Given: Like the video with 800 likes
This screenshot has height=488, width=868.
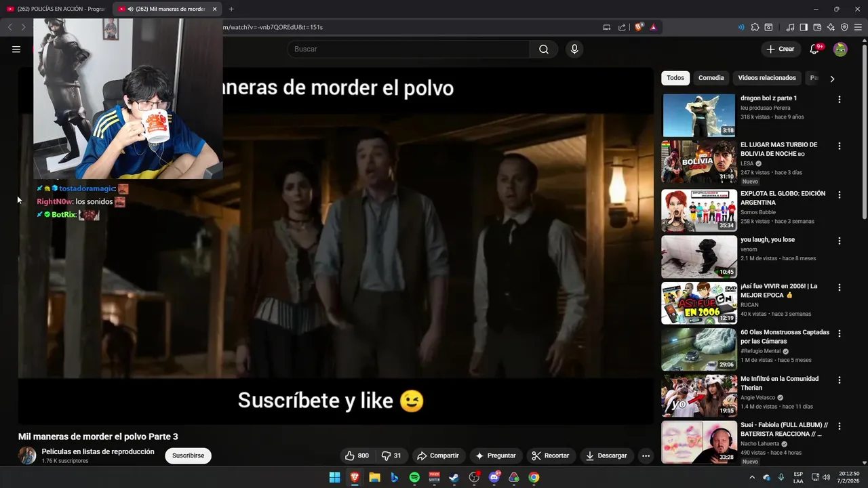Looking at the screenshot, I should [357, 455].
